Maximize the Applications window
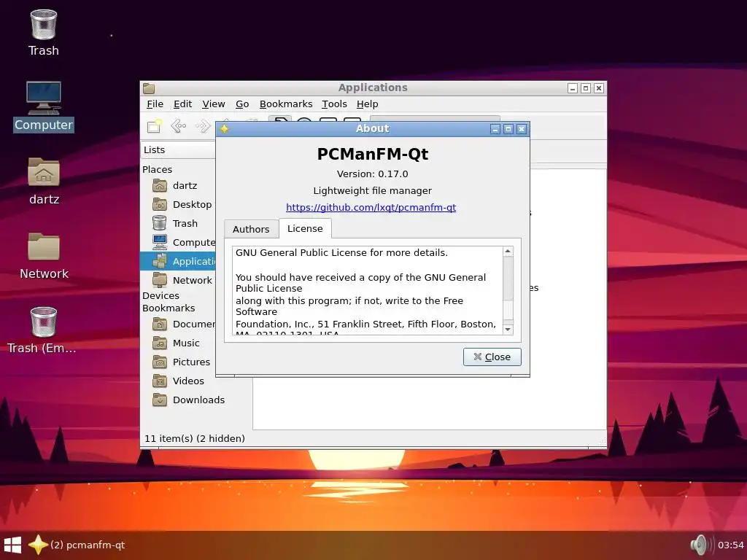This screenshot has width=747, height=560. [586, 88]
